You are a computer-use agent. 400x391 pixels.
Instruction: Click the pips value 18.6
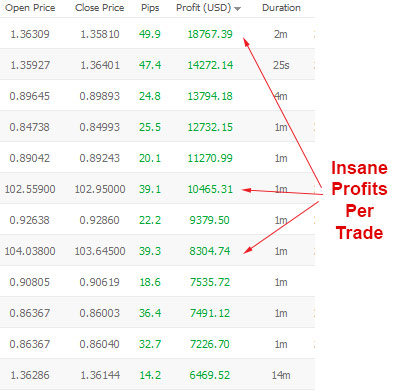click(150, 282)
